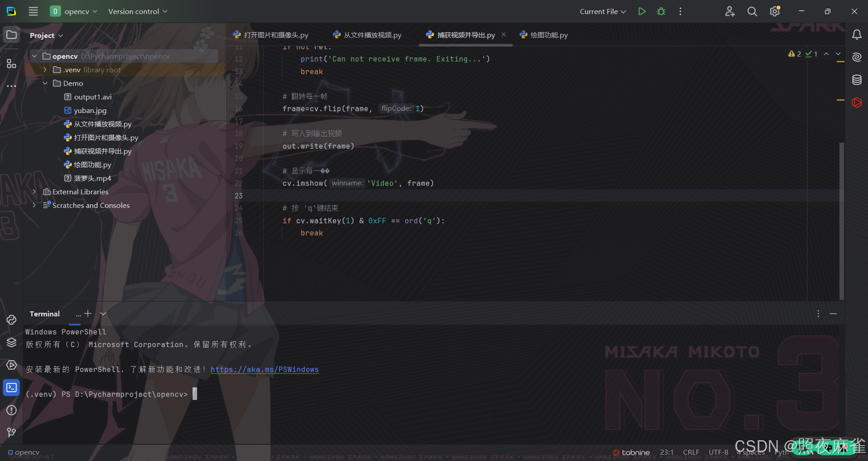Expand Scratches and Consoles node
868x461 pixels.
[34, 205]
